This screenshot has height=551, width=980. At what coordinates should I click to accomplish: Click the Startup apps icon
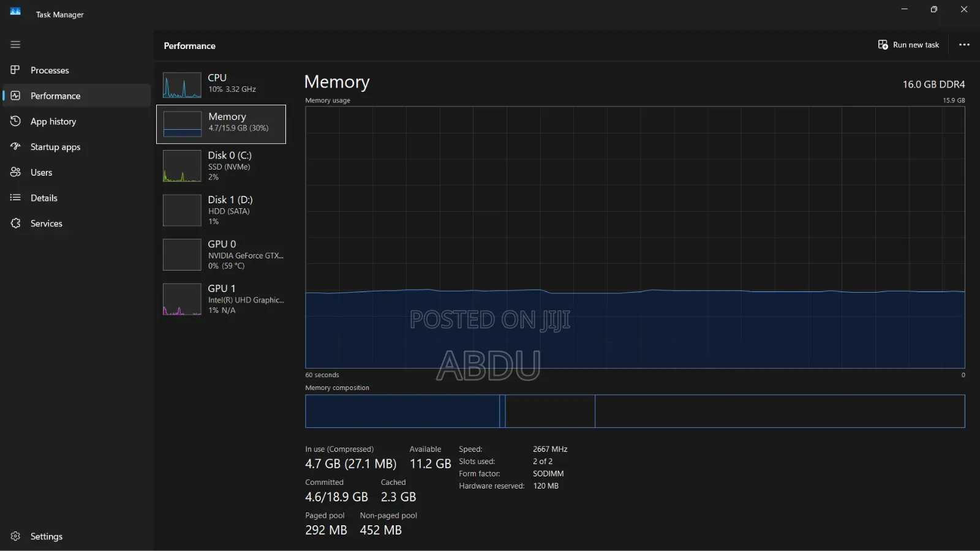[x=15, y=146]
